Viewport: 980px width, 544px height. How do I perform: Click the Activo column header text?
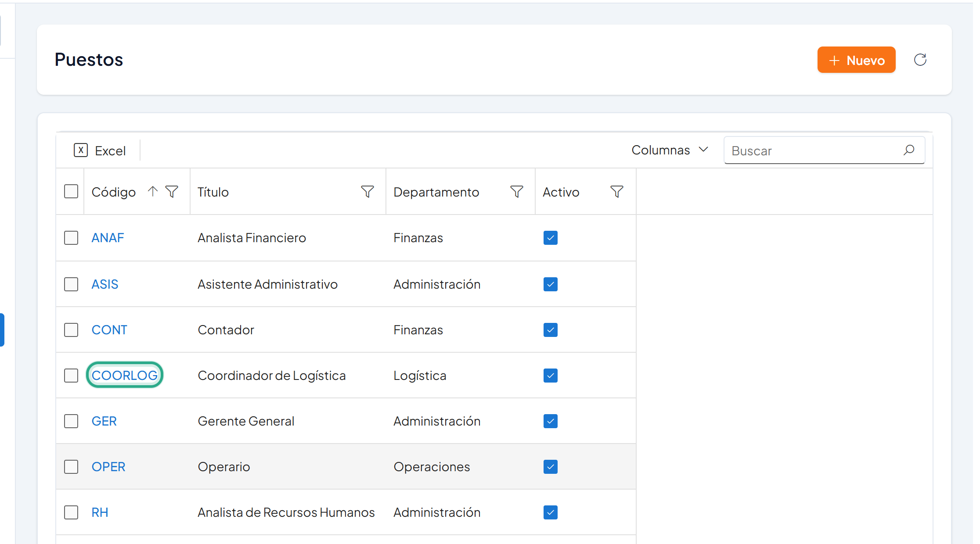pos(561,192)
